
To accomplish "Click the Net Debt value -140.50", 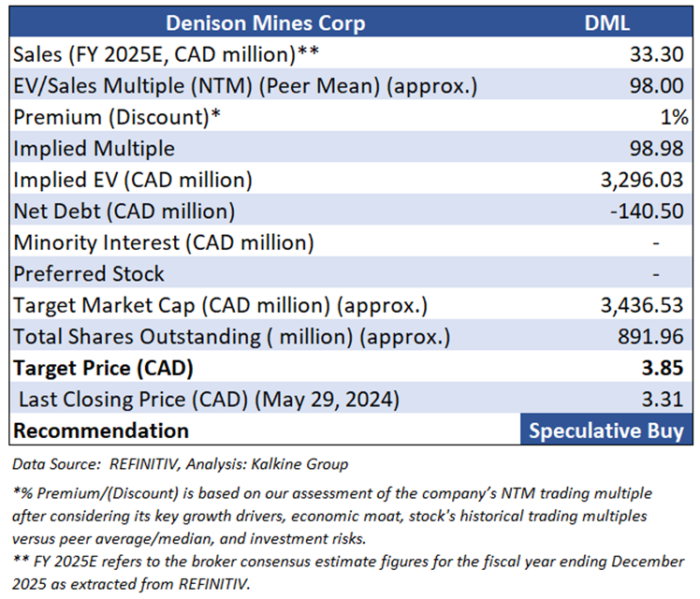I will 643,211.
